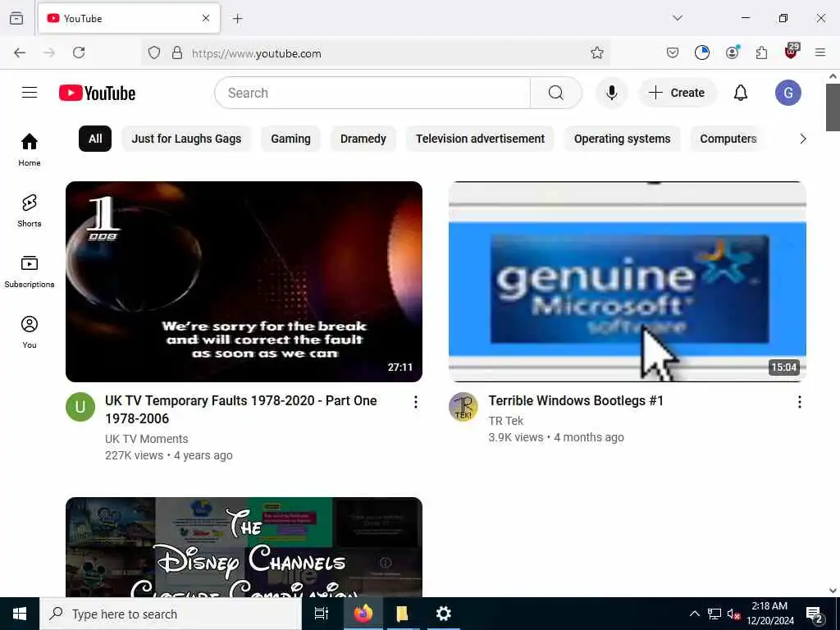View site security padlock info
Viewport: 840px width, 630px height.
[x=177, y=52]
